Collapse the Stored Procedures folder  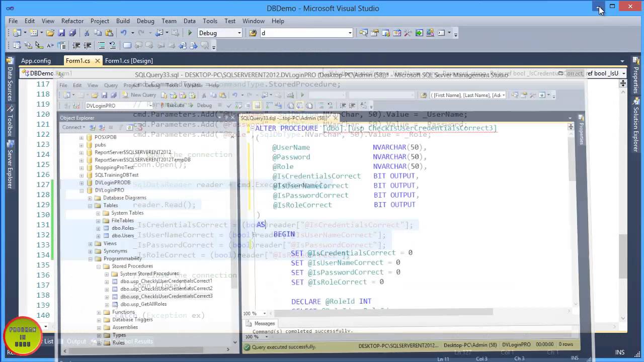(x=98, y=266)
